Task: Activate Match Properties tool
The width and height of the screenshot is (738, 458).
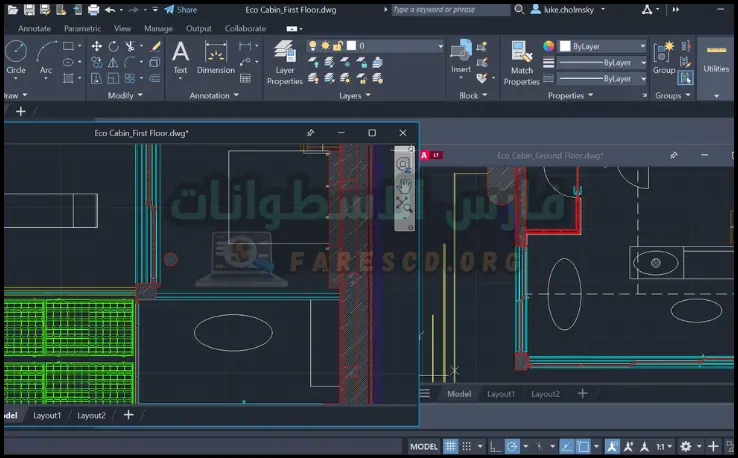Action: 521,60
